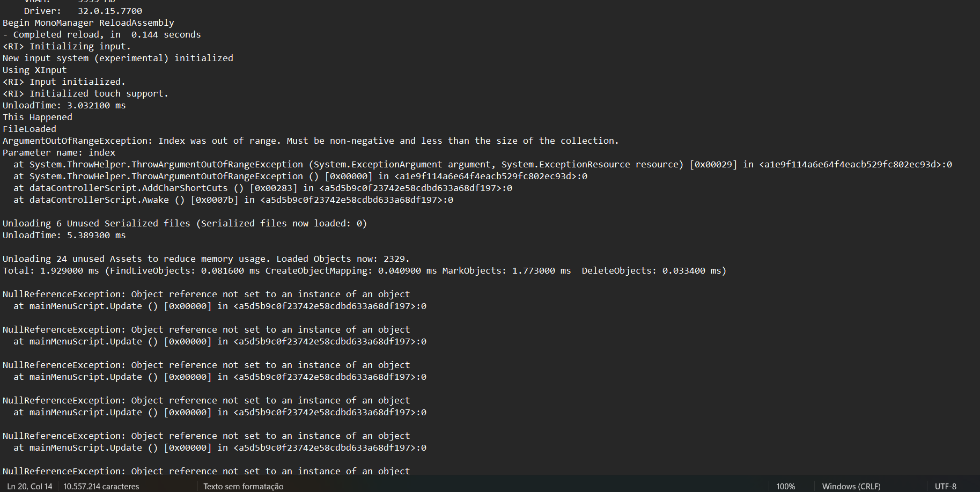Place cursor on the ArgumentOutOfRangeException line
Viewport: 980px width, 492px height.
[310, 141]
